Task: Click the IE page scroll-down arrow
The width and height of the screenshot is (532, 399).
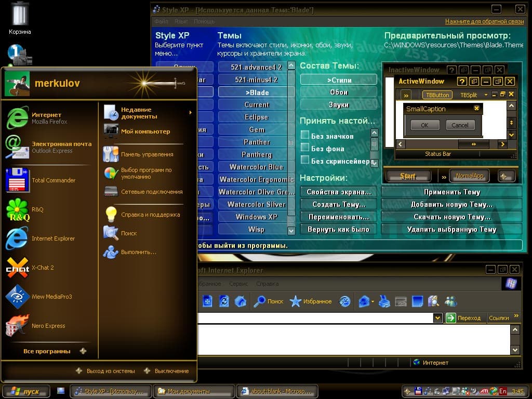Action: 515,350
